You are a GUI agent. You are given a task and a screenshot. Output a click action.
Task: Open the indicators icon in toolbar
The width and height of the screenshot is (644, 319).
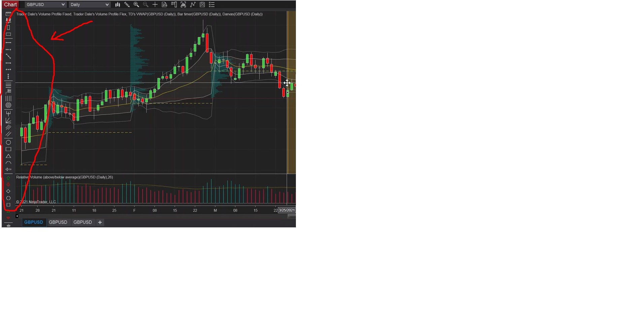(x=183, y=5)
